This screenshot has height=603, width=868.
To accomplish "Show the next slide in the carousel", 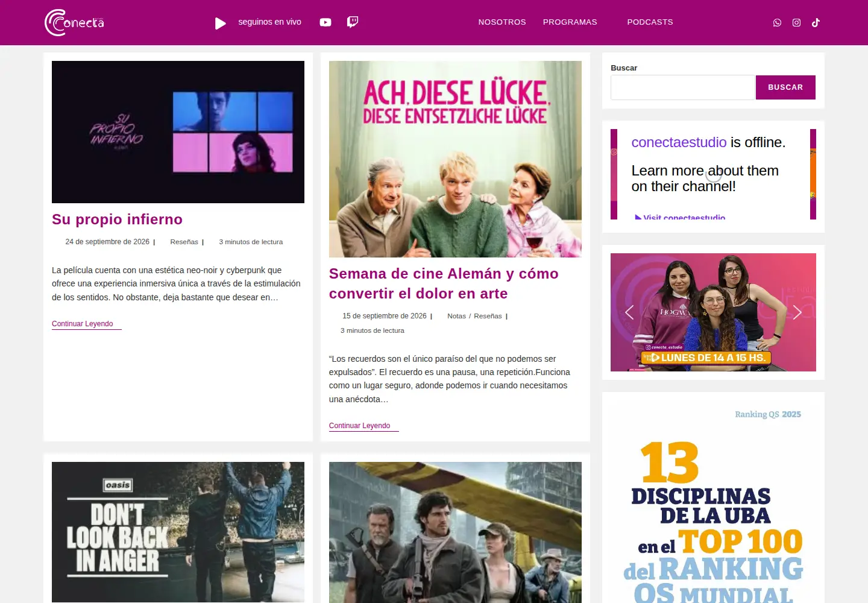I will (x=797, y=312).
